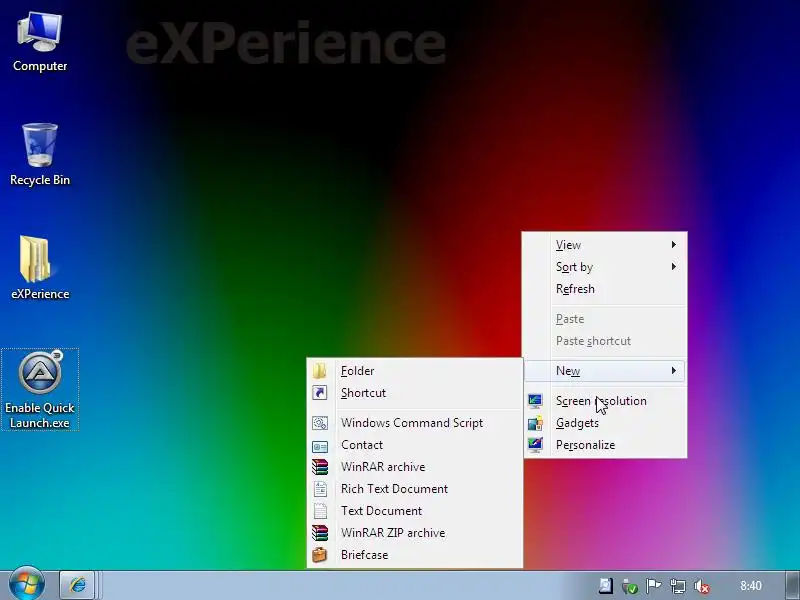Screen dimensions: 800x600
Task: Open the Windows Start orb
Action: [x=27, y=584]
